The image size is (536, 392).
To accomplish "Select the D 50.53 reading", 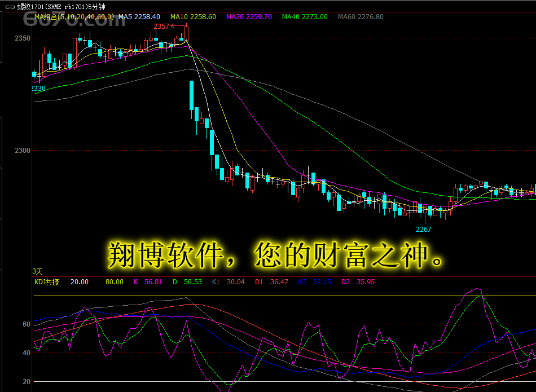I will [x=187, y=282].
